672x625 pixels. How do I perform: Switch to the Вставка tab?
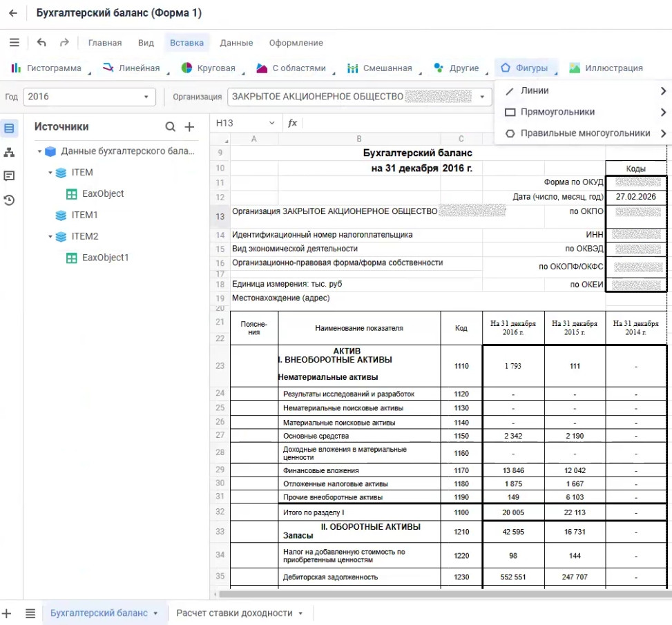click(x=187, y=43)
